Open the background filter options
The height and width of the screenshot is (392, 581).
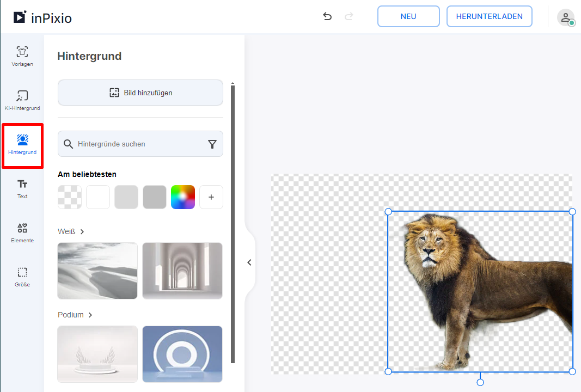pyautogui.click(x=212, y=144)
